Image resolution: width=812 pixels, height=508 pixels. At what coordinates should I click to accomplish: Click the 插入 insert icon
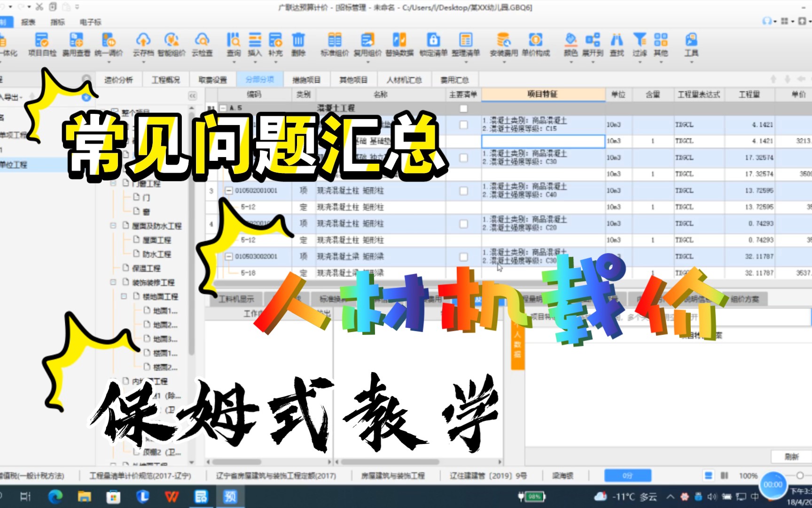255,40
